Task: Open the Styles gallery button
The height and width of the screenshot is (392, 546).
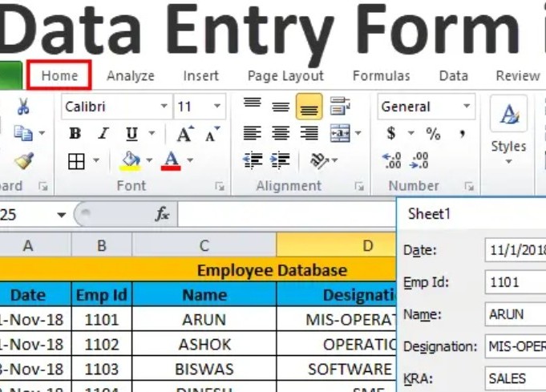Action: click(x=508, y=131)
